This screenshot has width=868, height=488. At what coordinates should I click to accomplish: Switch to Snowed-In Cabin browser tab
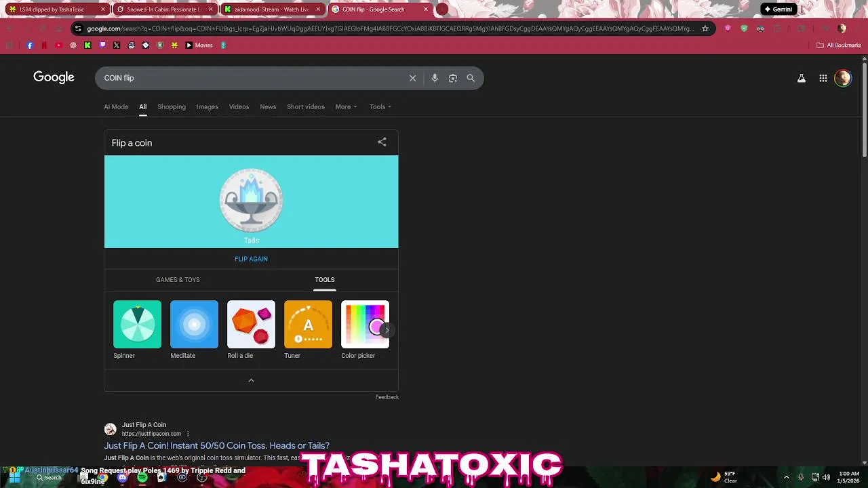(165, 9)
